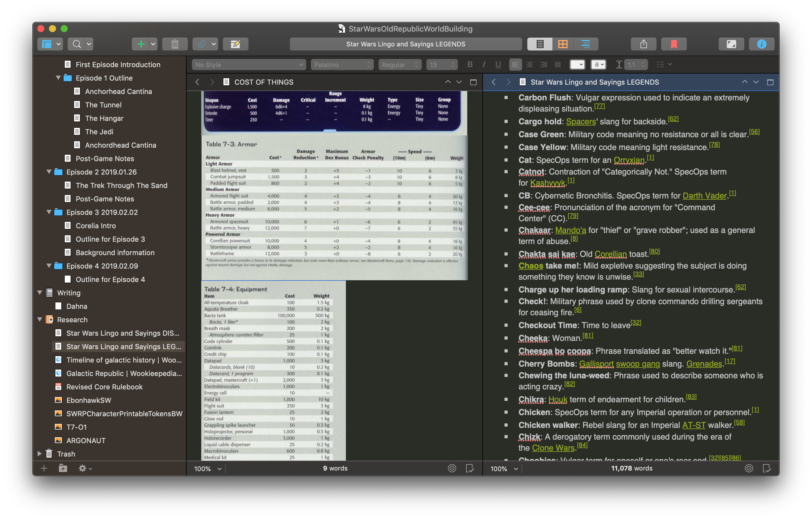Screen dimensions: 812x519
Task: Open the Compose mode icon
Action: [x=731, y=44]
